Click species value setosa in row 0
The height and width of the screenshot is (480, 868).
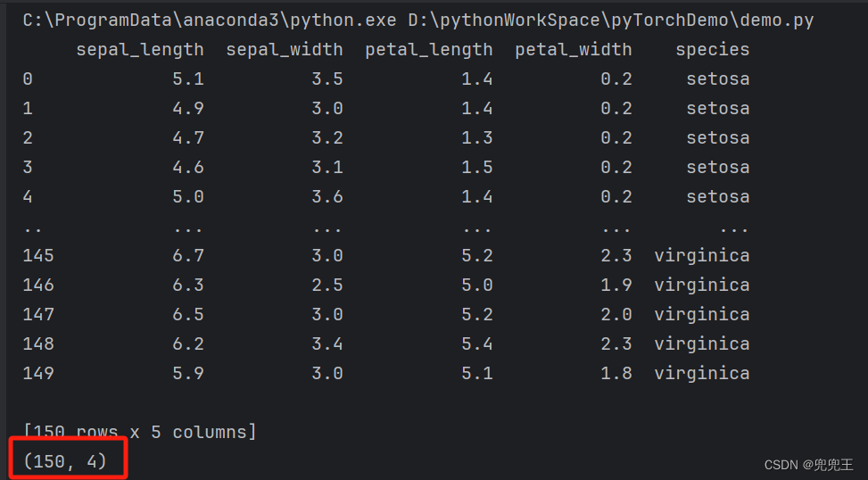pos(718,79)
